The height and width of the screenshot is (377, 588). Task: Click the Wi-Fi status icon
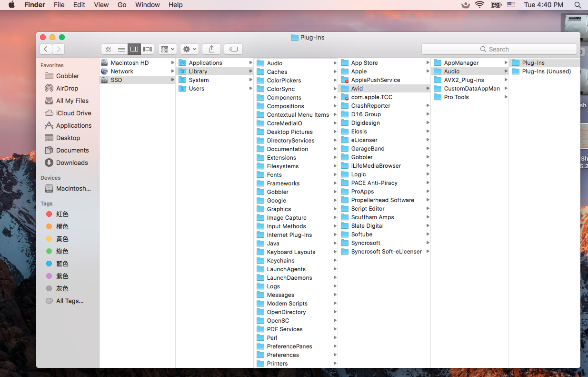point(479,5)
